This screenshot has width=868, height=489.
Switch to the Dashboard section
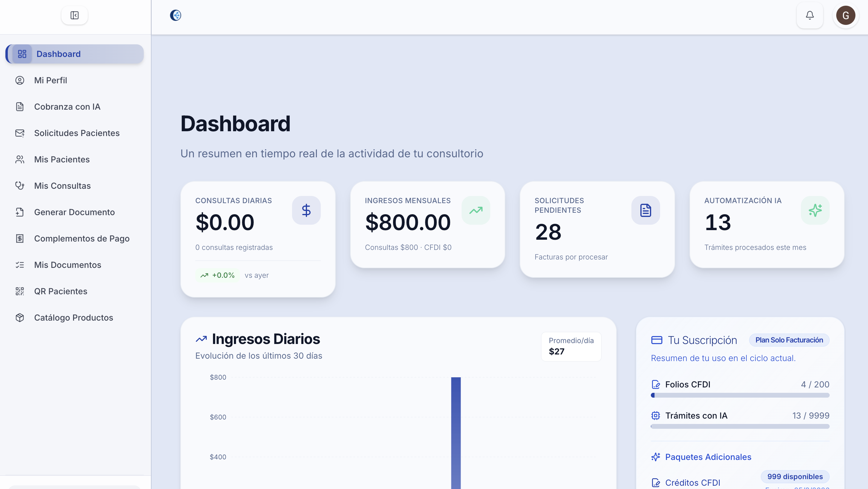[x=59, y=54]
